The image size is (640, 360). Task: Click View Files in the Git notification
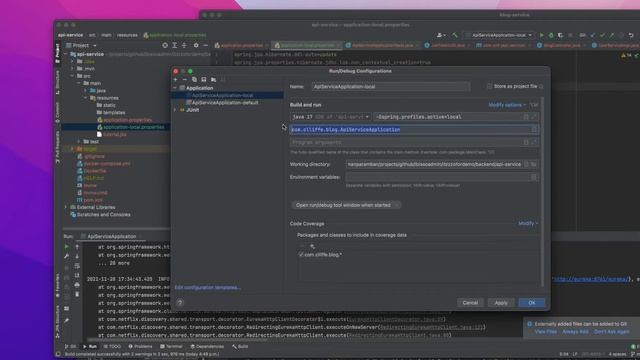[x=545, y=332]
